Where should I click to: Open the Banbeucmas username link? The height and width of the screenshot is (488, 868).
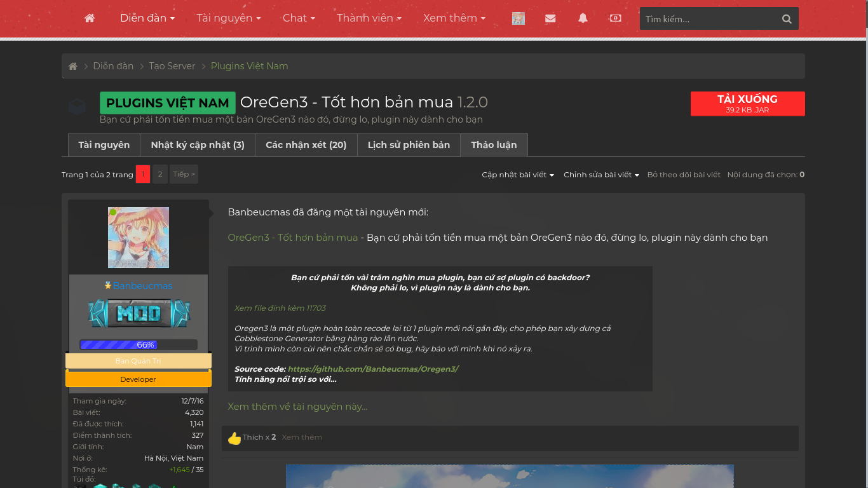143,286
